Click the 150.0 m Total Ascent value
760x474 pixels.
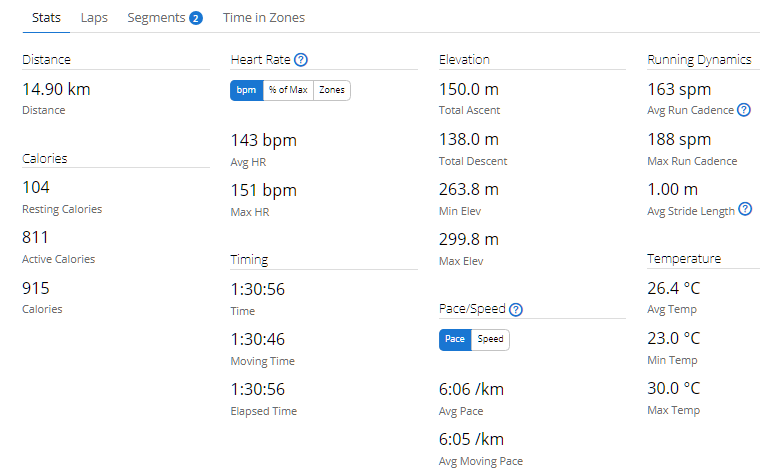pos(469,89)
